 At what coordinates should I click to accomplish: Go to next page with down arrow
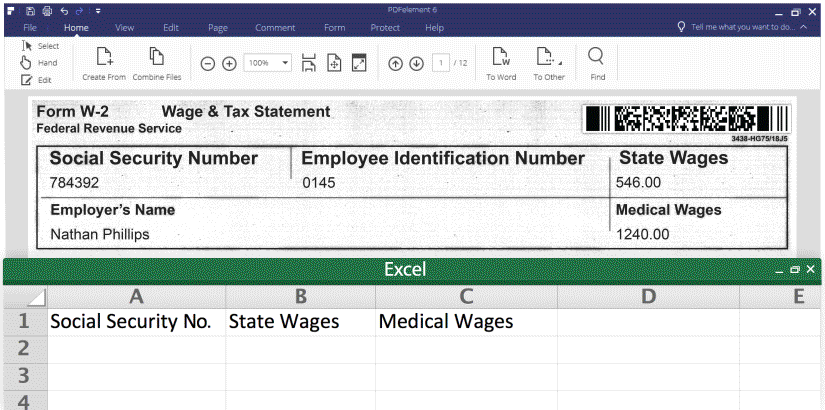[x=415, y=63]
